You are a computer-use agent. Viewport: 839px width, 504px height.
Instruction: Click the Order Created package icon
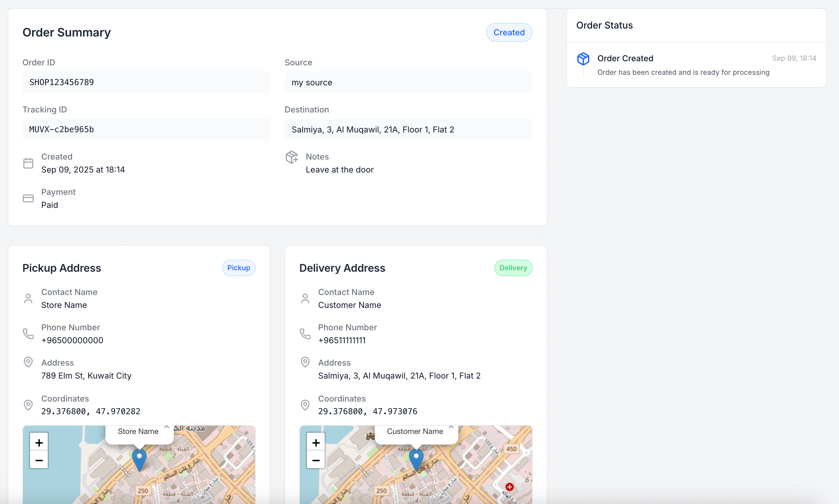pyautogui.click(x=583, y=58)
